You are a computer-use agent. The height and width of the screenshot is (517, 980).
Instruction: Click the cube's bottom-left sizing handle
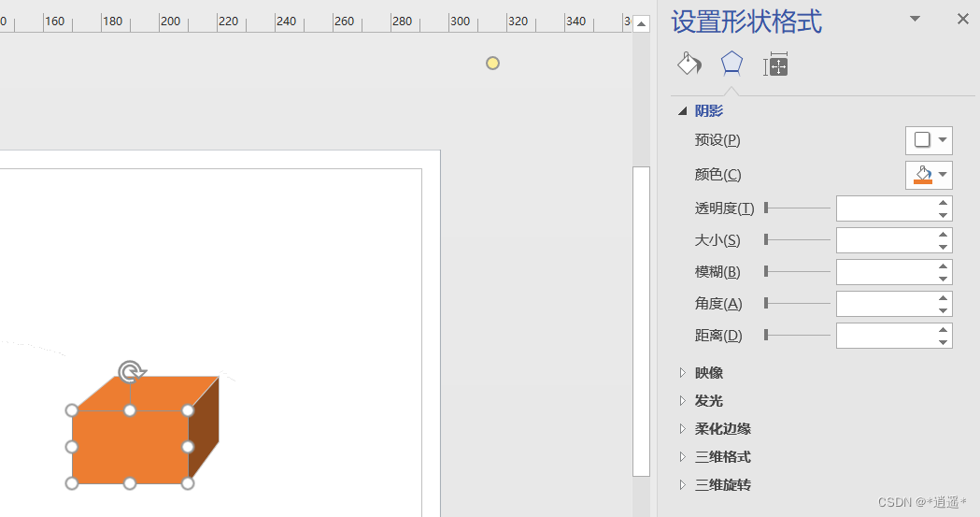(x=72, y=483)
